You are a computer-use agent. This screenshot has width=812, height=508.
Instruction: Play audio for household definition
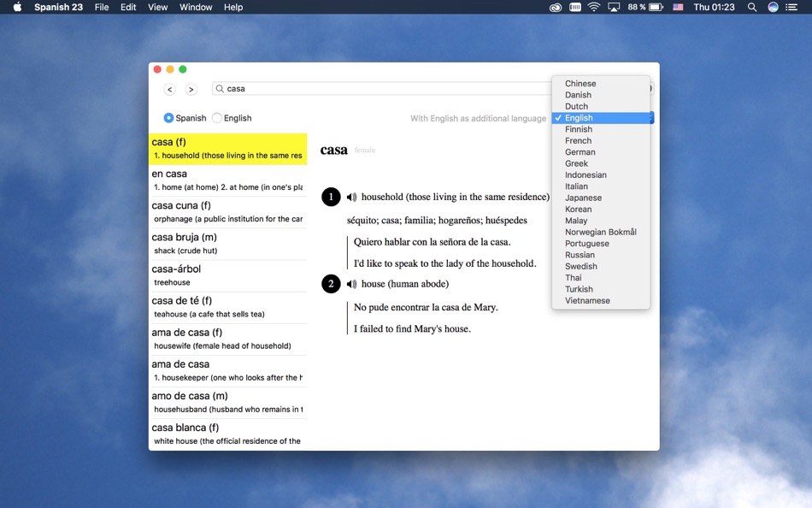[351, 197]
